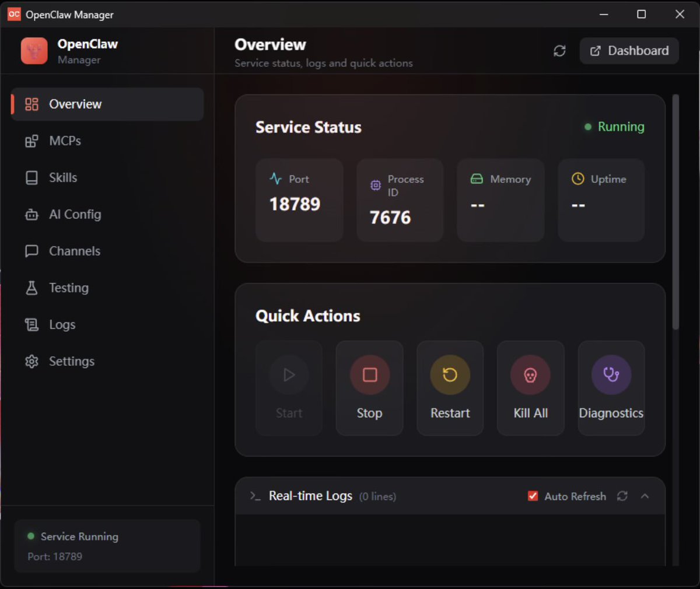Viewport: 700px width, 589px height.
Task: Click the Testing flask icon
Action: click(x=32, y=288)
